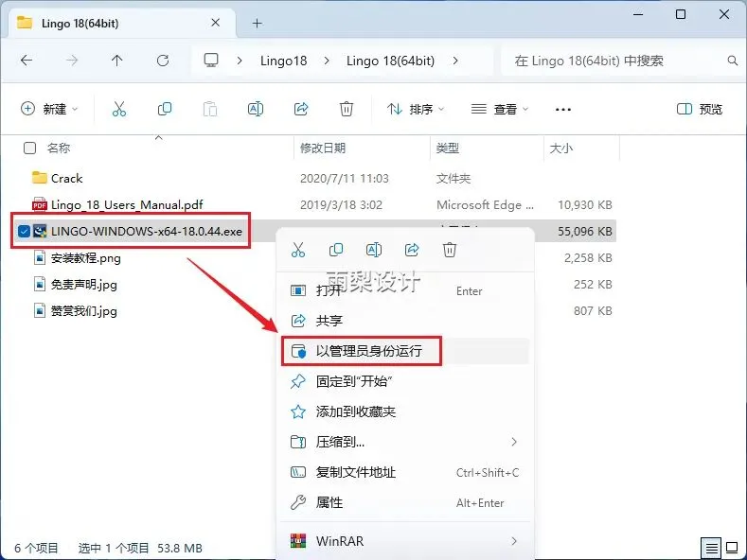Delete via context menu trash icon
This screenshot has height=560, width=747.
tap(450, 250)
